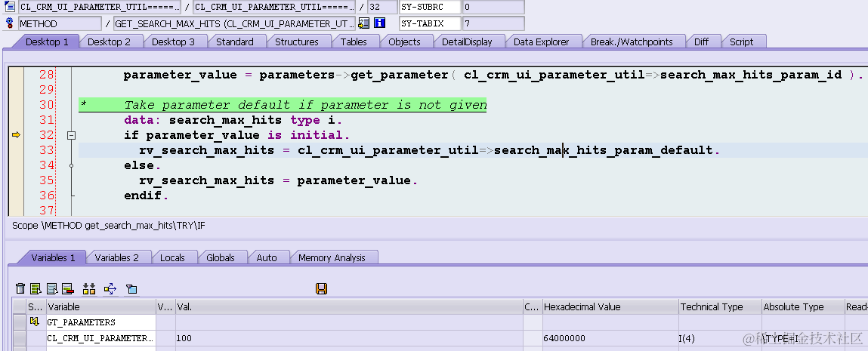Click the 'endif.' statement on line 36
This screenshot has width=868, height=351.
click(146, 195)
